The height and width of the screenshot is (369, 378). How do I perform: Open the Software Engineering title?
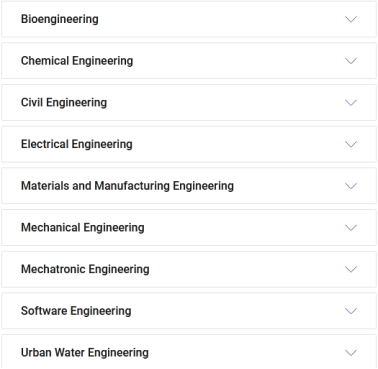[x=76, y=311]
